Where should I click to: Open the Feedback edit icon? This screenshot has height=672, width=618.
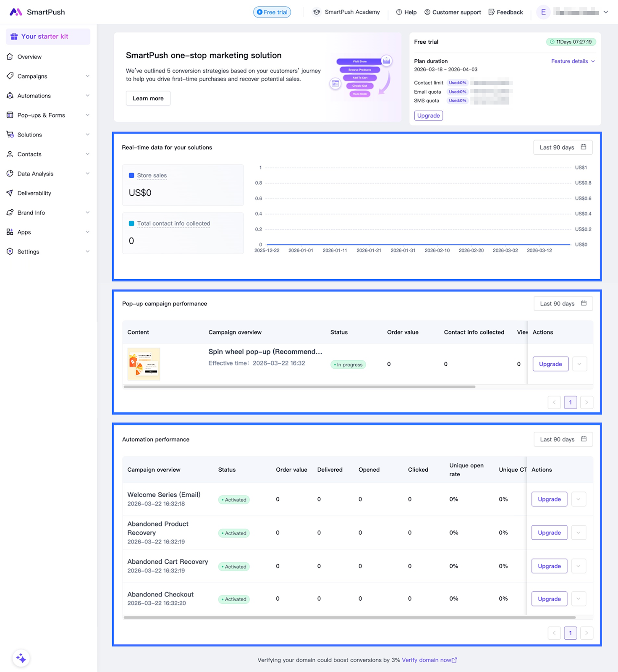click(x=491, y=12)
